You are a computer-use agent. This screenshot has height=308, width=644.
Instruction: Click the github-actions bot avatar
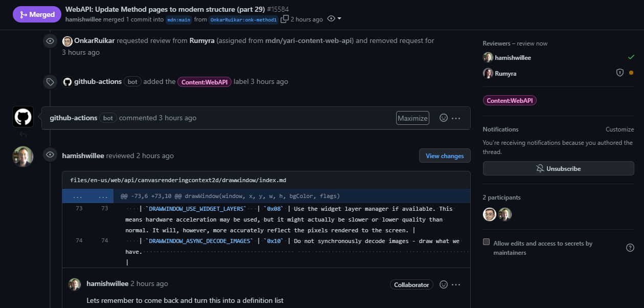point(23,117)
